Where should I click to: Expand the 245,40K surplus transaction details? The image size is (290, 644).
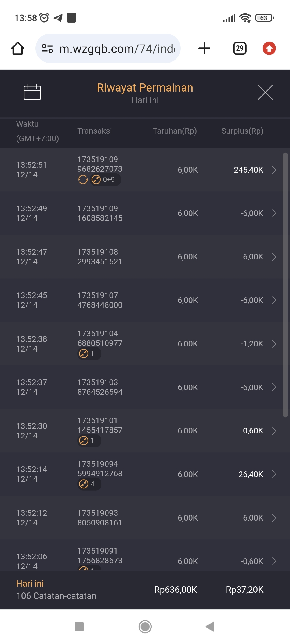274,170
